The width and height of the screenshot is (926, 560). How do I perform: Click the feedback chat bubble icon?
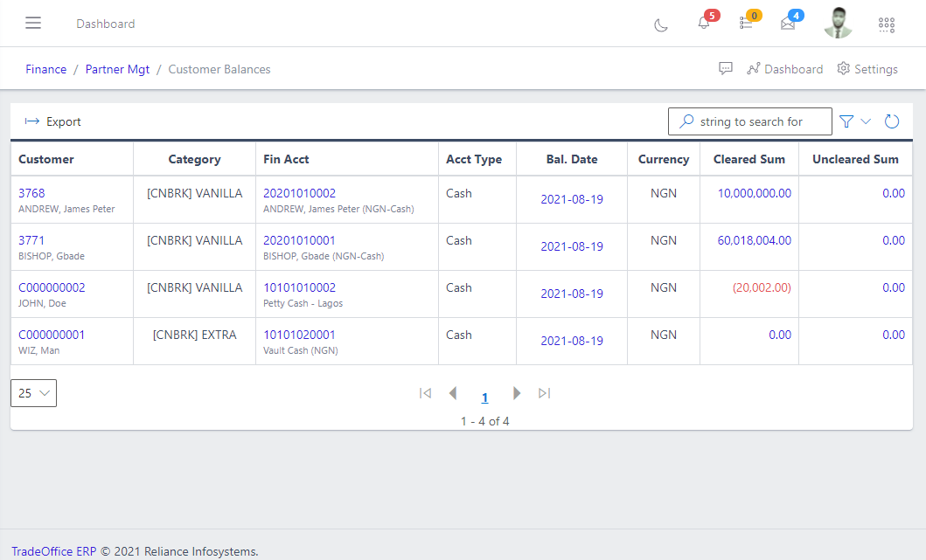point(726,68)
